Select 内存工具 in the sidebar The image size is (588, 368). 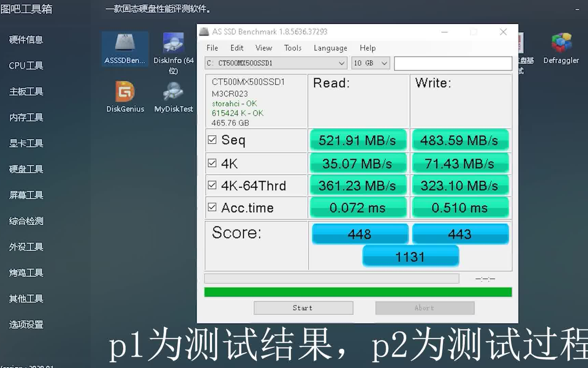click(26, 117)
